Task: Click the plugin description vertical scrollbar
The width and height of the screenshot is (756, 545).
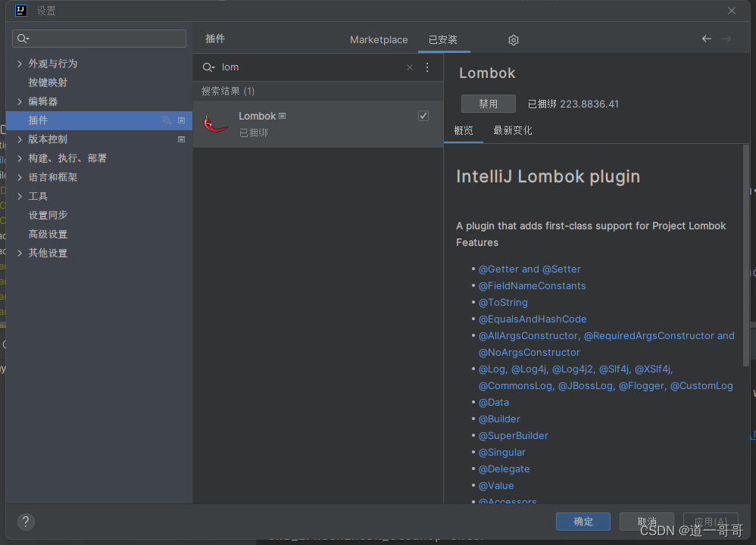Action: point(746,227)
